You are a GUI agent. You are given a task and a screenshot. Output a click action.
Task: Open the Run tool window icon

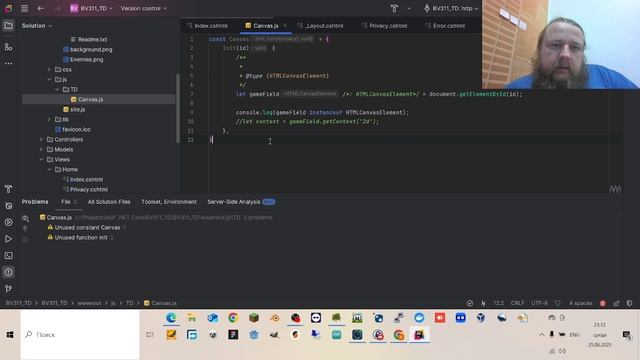pos(8,239)
